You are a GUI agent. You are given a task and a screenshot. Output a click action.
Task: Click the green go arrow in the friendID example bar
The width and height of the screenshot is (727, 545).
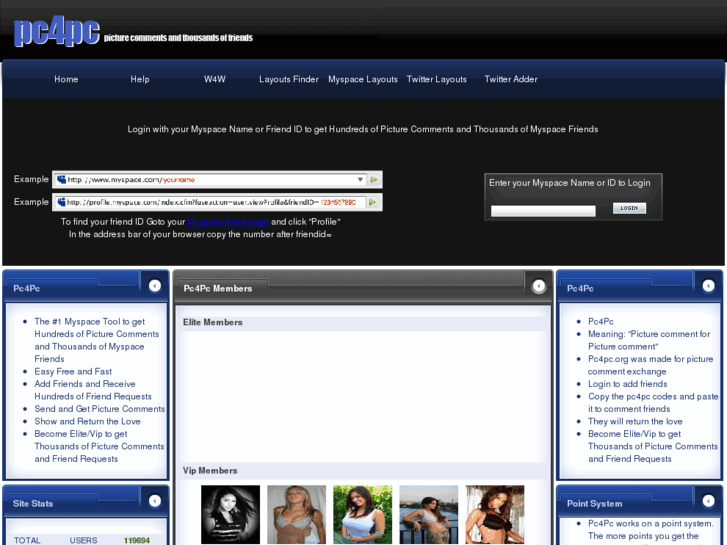pyautogui.click(x=372, y=202)
